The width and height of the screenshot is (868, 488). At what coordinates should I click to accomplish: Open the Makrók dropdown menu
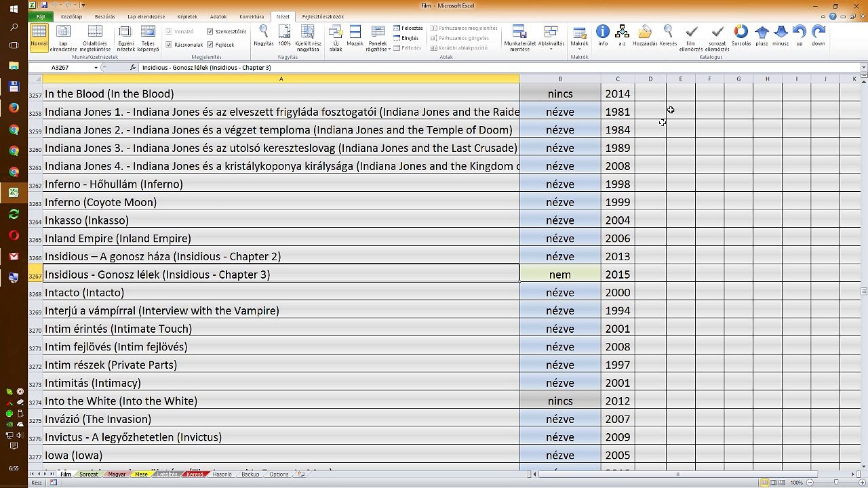coord(579,38)
